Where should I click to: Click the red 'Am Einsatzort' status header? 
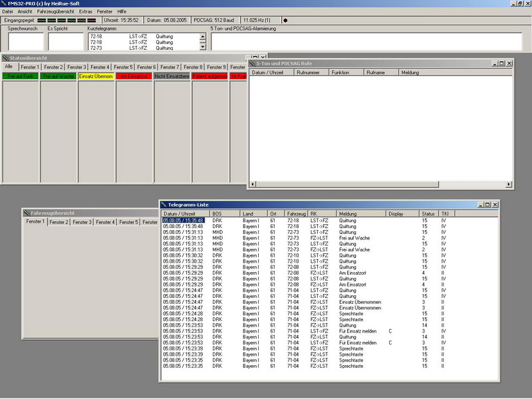134,76
